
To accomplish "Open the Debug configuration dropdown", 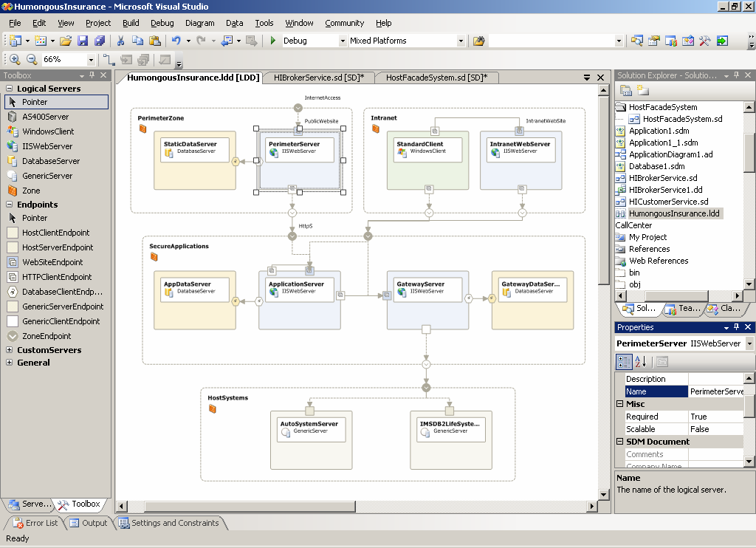I will [x=343, y=41].
